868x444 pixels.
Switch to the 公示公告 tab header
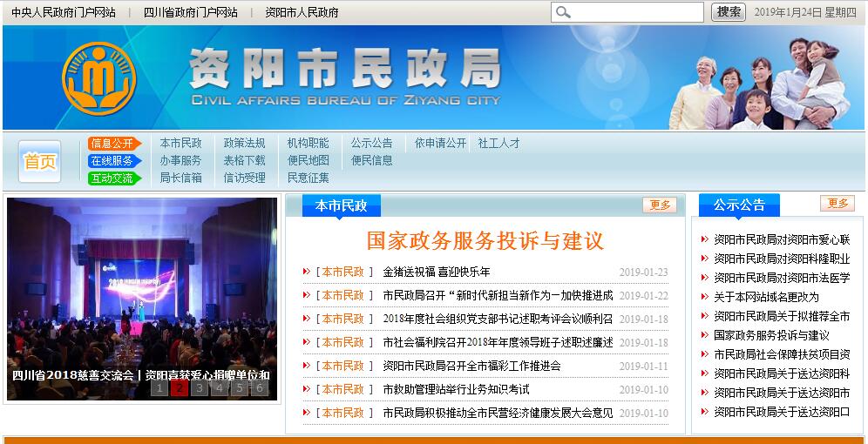[x=739, y=205]
